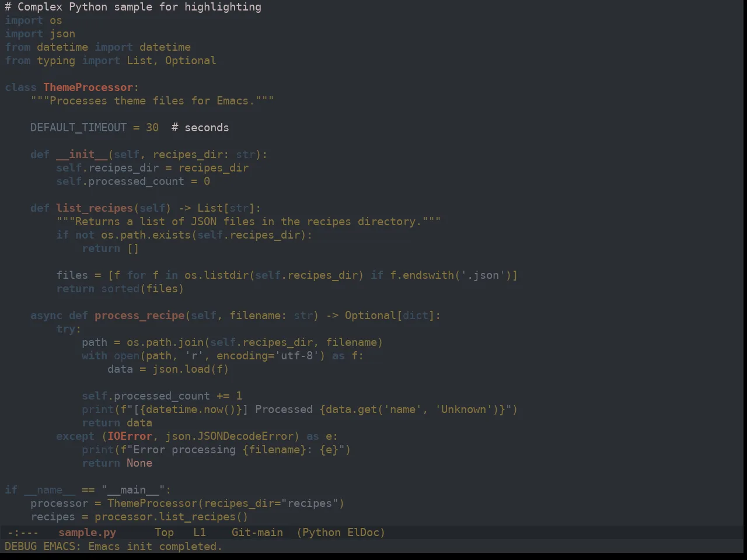The image size is (747, 560).
Task: Click the '__main__' string in if statement
Action: (x=133, y=490)
